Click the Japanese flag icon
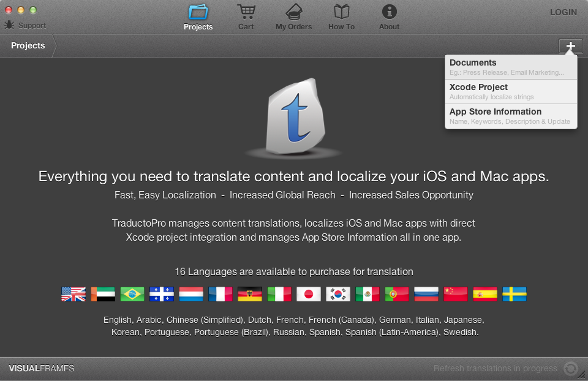Screen dimensions: 588x381 tap(309, 294)
